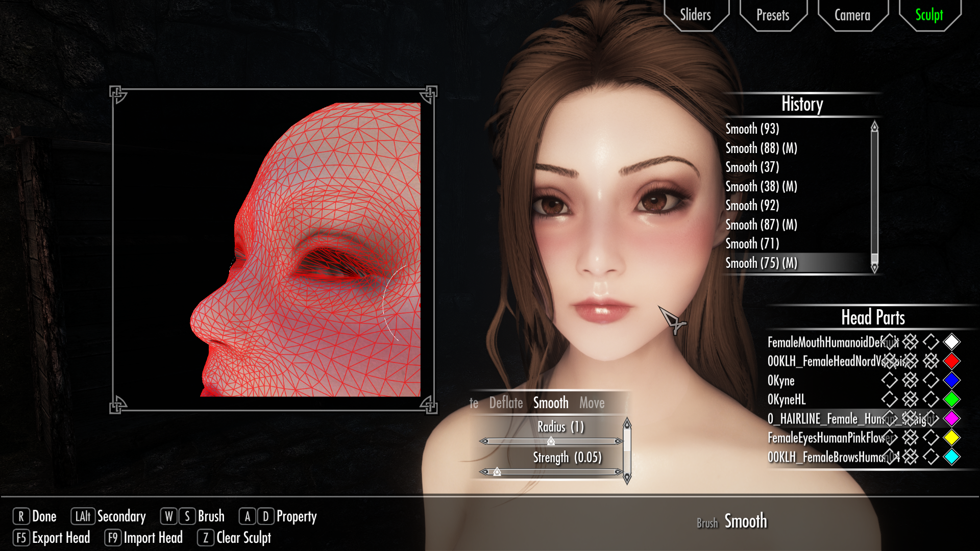Viewport: 980px width, 551px height.
Task: Click the Strength slider handle
Action: [x=497, y=471]
